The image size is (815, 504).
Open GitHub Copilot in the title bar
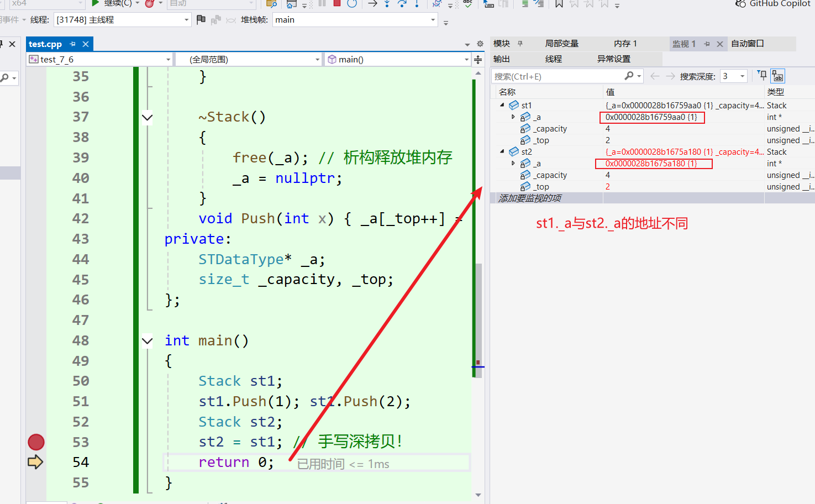click(774, 3)
